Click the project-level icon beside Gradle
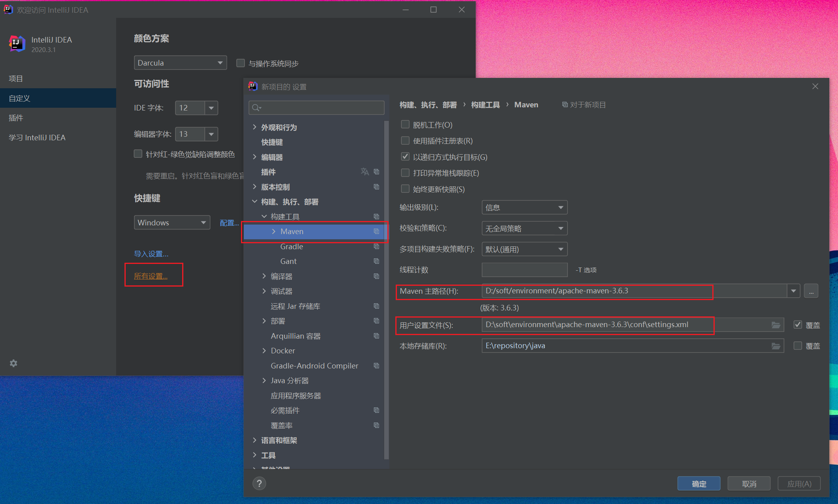Image resolution: width=838 pixels, height=504 pixels. click(x=376, y=246)
